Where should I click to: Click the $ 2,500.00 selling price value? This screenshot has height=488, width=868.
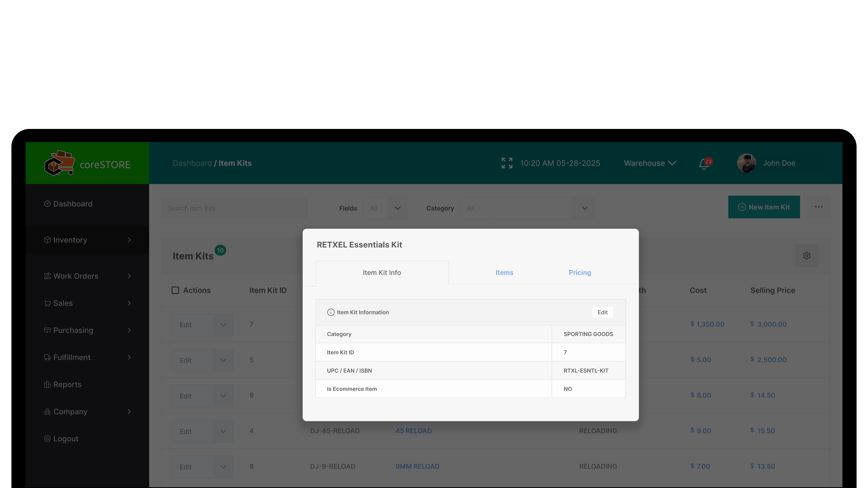click(768, 360)
